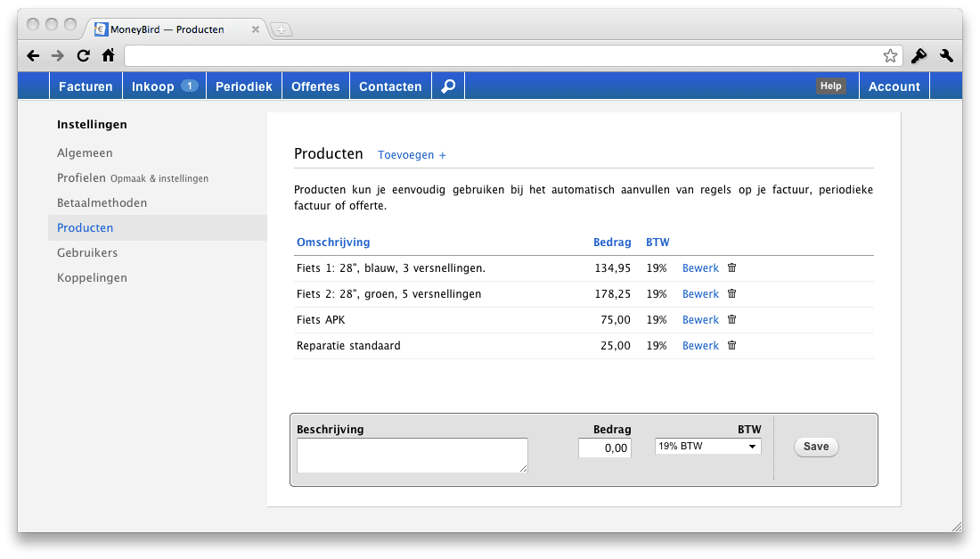Click the key icon in browser toolbar
Image resolution: width=980 pixels, height=559 pixels.
(919, 56)
